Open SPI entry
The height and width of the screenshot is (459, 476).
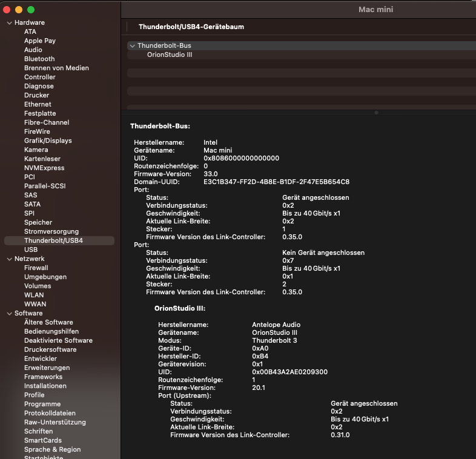[29, 213]
